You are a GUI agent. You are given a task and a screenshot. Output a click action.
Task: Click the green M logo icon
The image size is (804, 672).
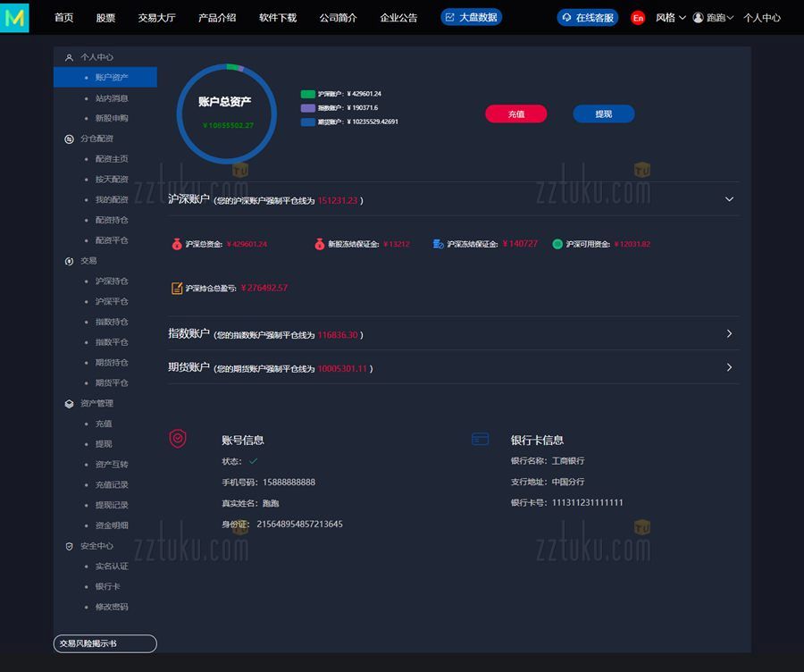pyautogui.click(x=15, y=17)
